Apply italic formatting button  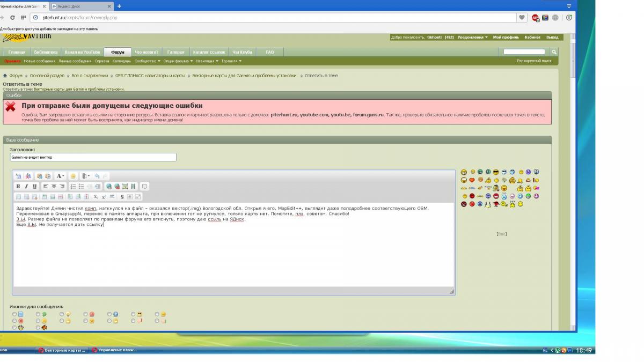click(26, 186)
